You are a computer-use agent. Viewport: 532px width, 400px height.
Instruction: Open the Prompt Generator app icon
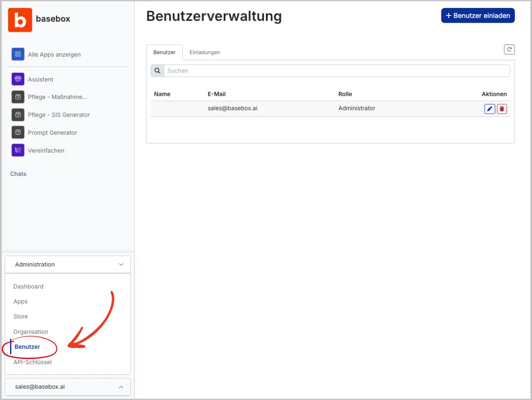[x=18, y=132]
